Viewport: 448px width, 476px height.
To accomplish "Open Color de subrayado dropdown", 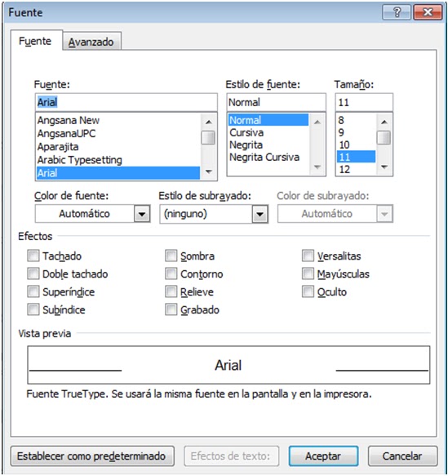I will click(335, 214).
